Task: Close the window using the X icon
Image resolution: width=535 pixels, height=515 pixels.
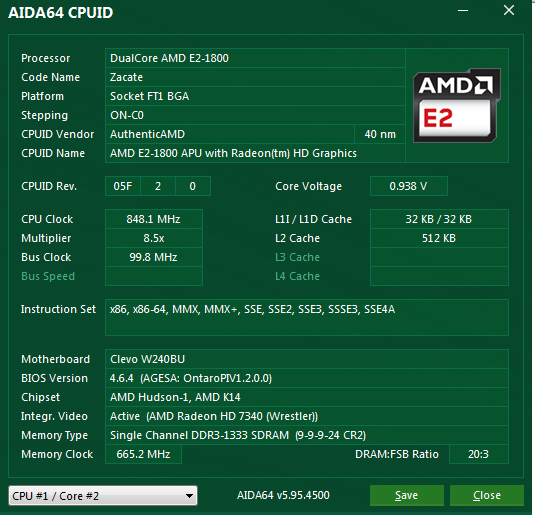Action: coord(509,10)
